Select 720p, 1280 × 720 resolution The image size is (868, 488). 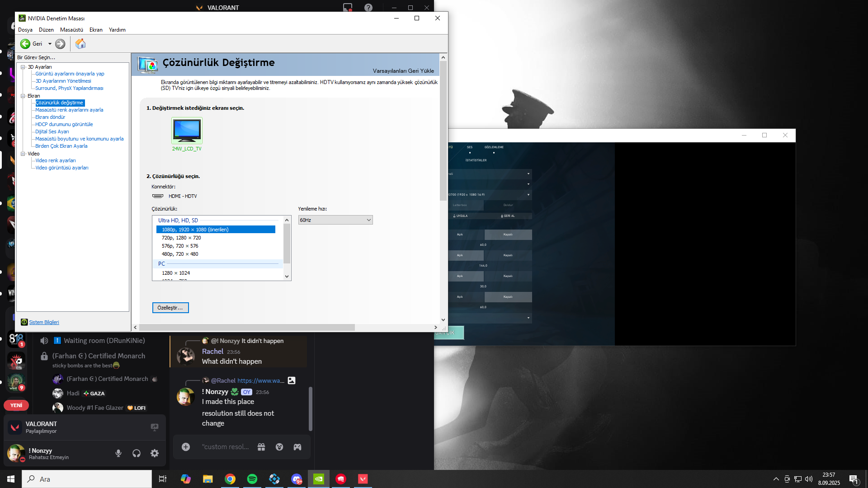[x=181, y=238]
